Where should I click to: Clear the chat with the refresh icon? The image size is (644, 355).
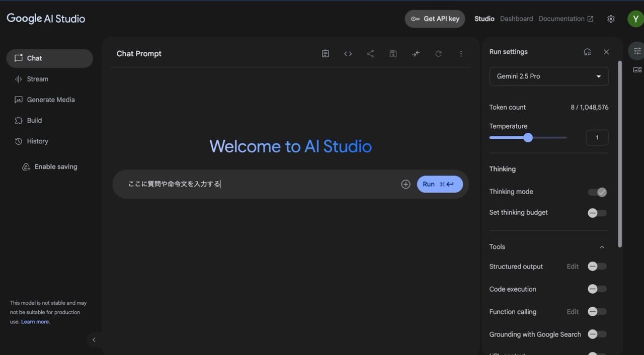click(x=439, y=54)
